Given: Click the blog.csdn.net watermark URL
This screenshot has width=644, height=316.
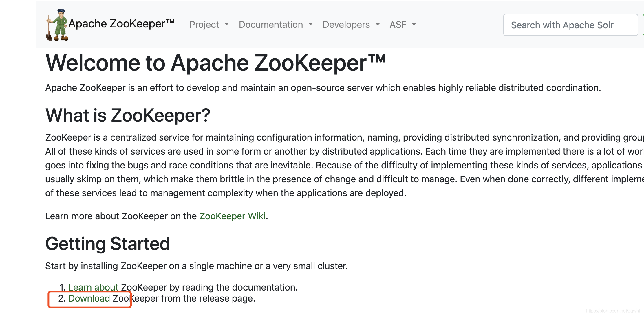Looking at the screenshot, I should pyautogui.click(x=614, y=311).
